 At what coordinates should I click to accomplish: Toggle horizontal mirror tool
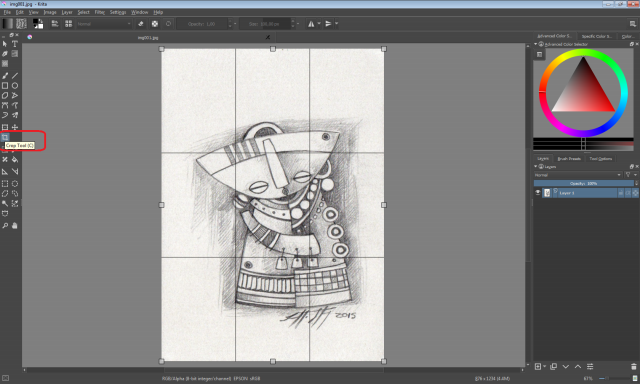[x=311, y=24]
